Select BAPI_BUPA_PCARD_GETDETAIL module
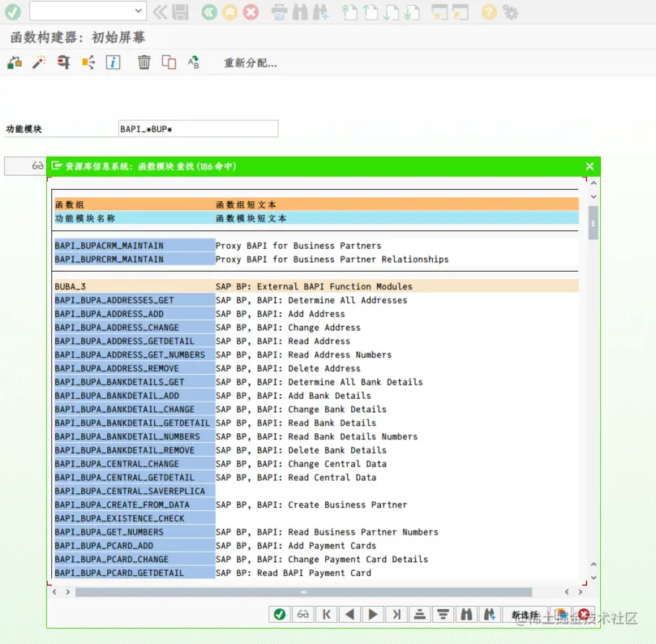 click(x=135, y=573)
